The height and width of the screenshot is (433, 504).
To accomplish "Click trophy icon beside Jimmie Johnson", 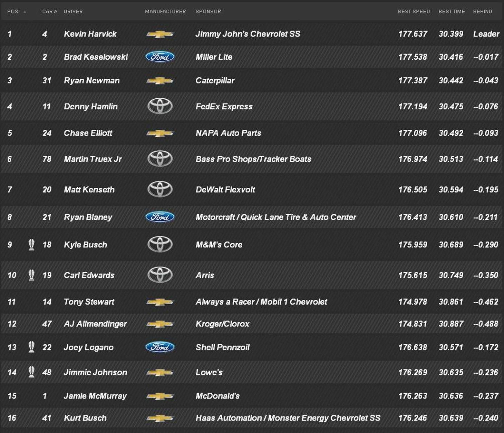I will [x=31, y=372].
